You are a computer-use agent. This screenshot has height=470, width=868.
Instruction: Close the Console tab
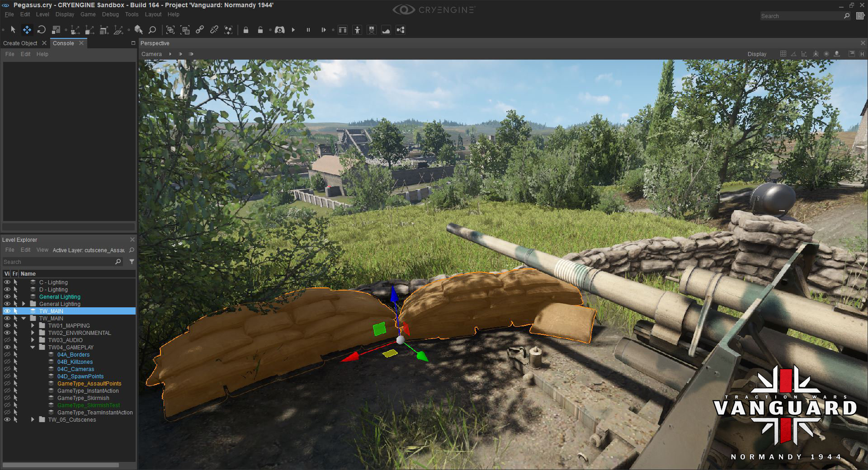81,43
